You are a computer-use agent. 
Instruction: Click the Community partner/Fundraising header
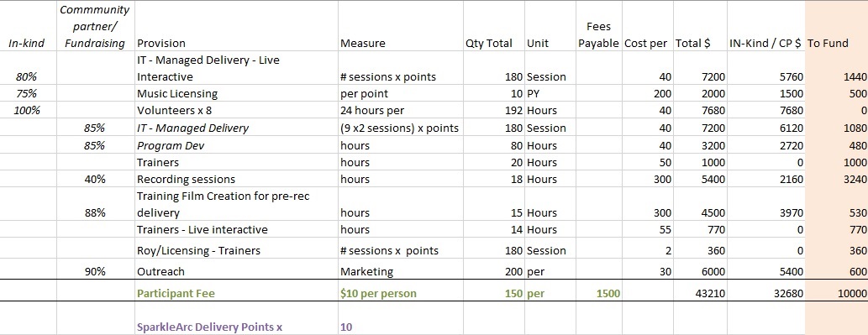(95, 27)
